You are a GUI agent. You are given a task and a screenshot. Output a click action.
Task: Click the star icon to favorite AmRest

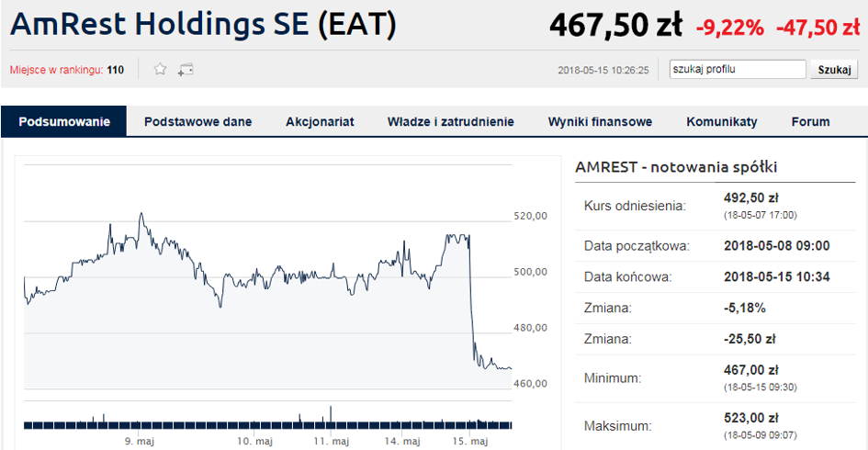point(160,69)
